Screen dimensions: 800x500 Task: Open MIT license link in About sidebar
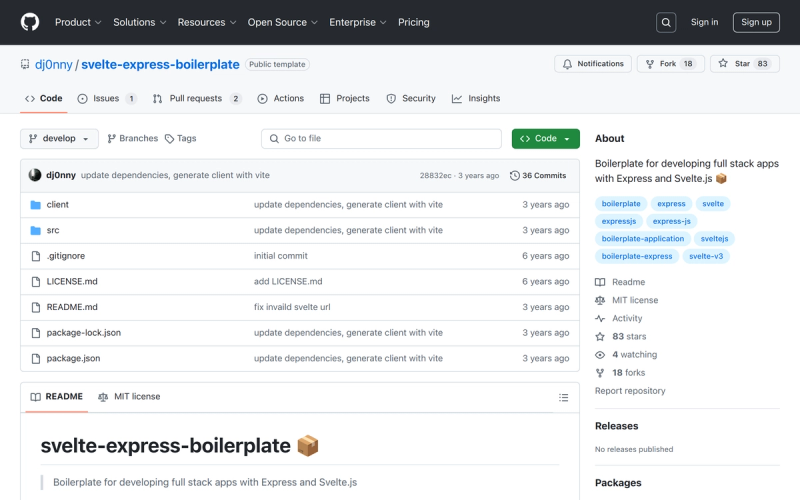point(627,300)
